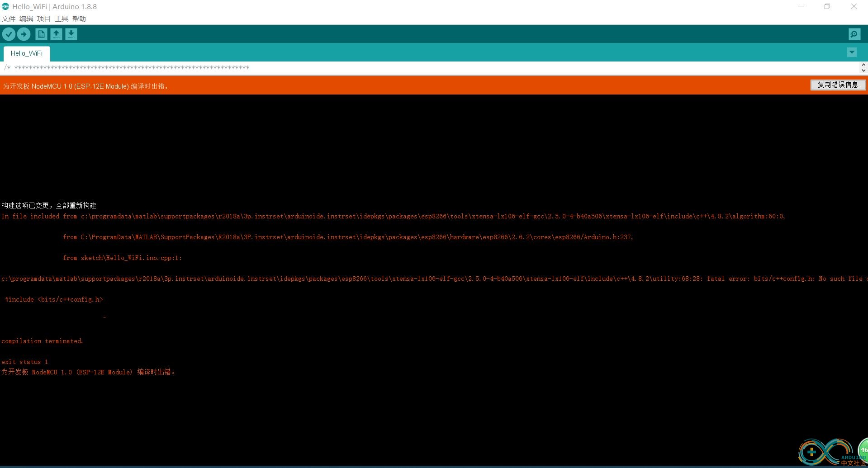
Task: Click the comment line of asterisks in editor
Action: coord(127,68)
